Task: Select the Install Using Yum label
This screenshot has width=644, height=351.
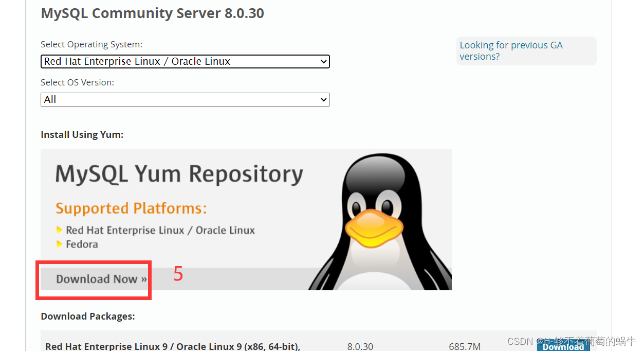Action: click(x=82, y=134)
